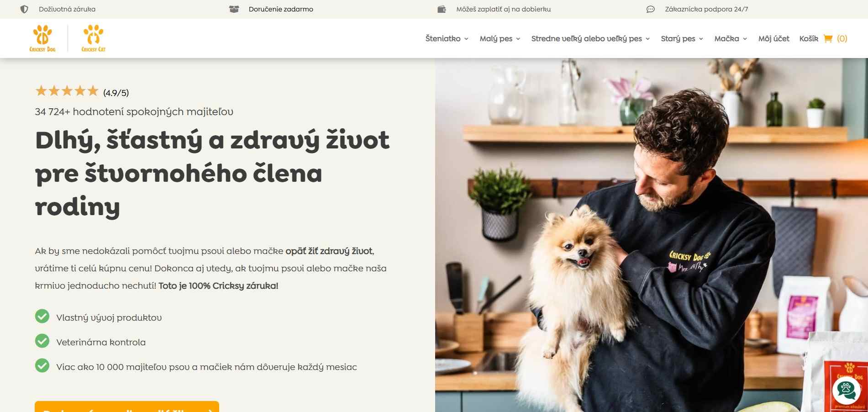Click the Košík link
The width and height of the screenshot is (868, 412).
point(809,39)
